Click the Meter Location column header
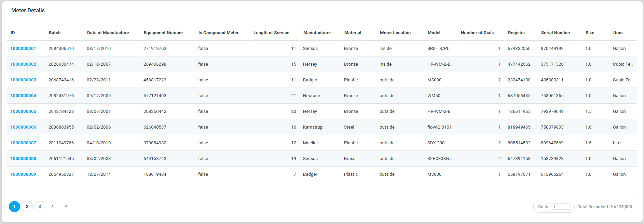 tap(395, 33)
